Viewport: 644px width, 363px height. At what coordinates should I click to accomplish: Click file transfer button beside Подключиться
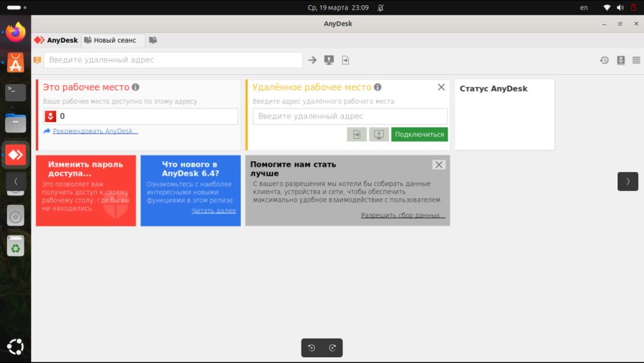pyautogui.click(x=357, y=134)
